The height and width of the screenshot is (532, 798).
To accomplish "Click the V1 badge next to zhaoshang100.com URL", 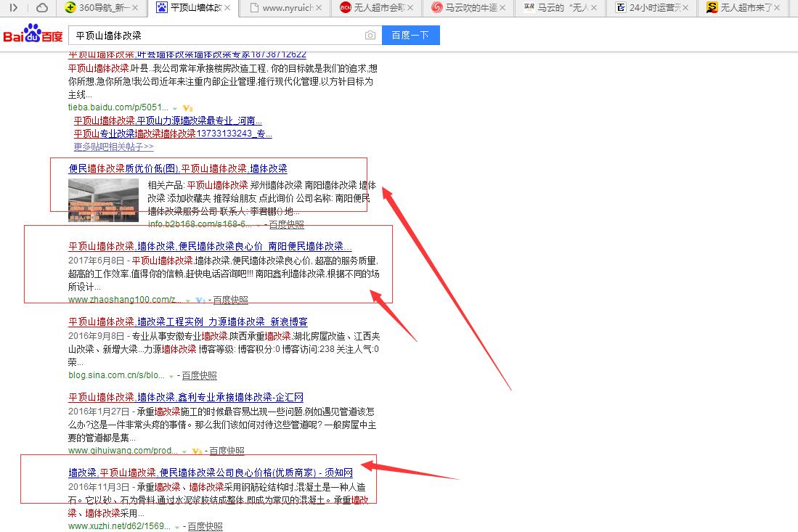I will point(200,300).
